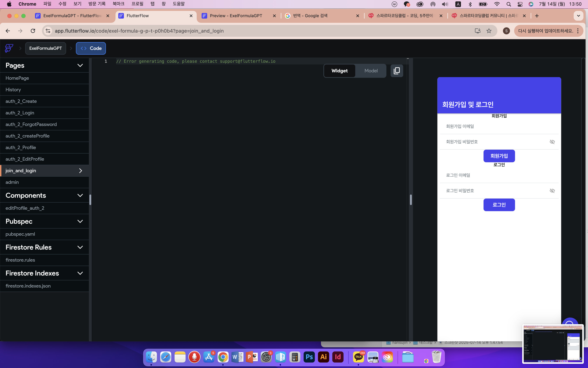Open a new tab with plus icon
Screen dimensions: 588x368
(x=537, y=16)
